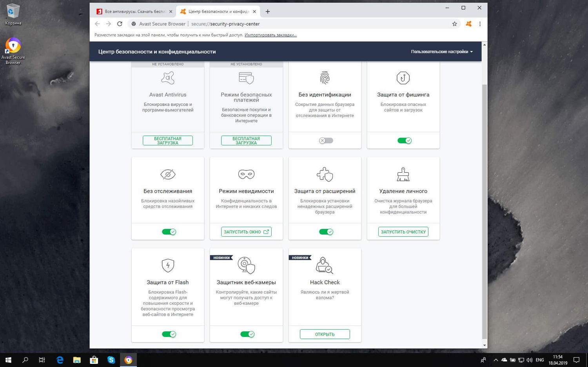Click the crossed-eye icon for Без отслеживания
This screenshot has height=367, width=588.
(167, 174)
